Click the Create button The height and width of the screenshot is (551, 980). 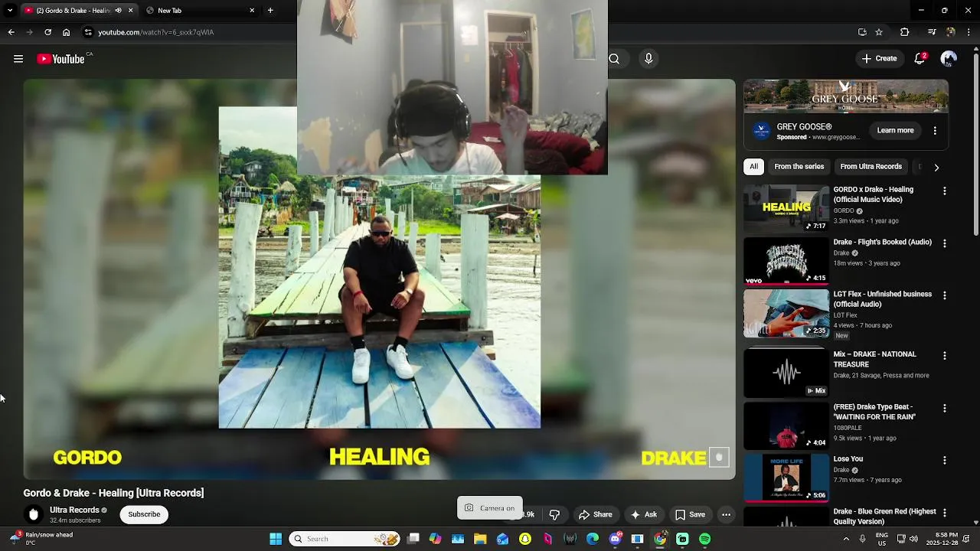click(879, 59)
